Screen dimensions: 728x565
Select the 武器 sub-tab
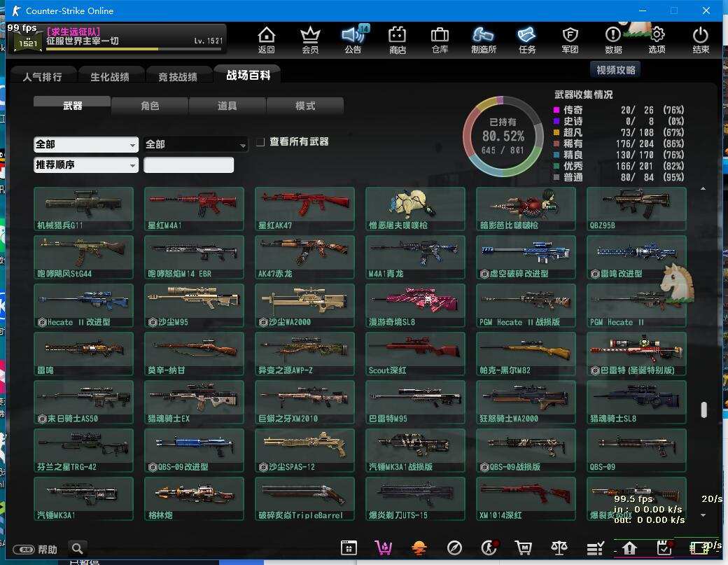(72, 106)
